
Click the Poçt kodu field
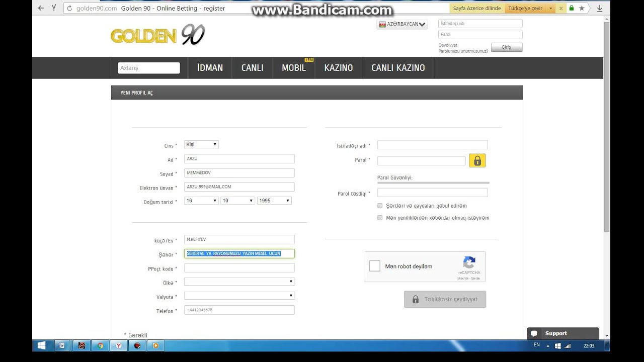[x=239, y=267]
